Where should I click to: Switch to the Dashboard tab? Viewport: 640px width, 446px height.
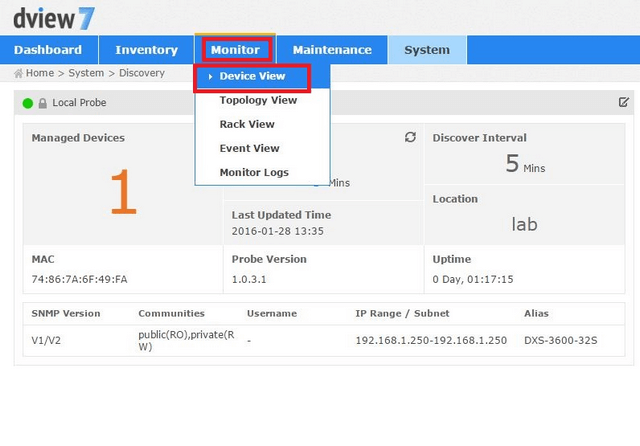pyautogui.click(x=48, y=50)
